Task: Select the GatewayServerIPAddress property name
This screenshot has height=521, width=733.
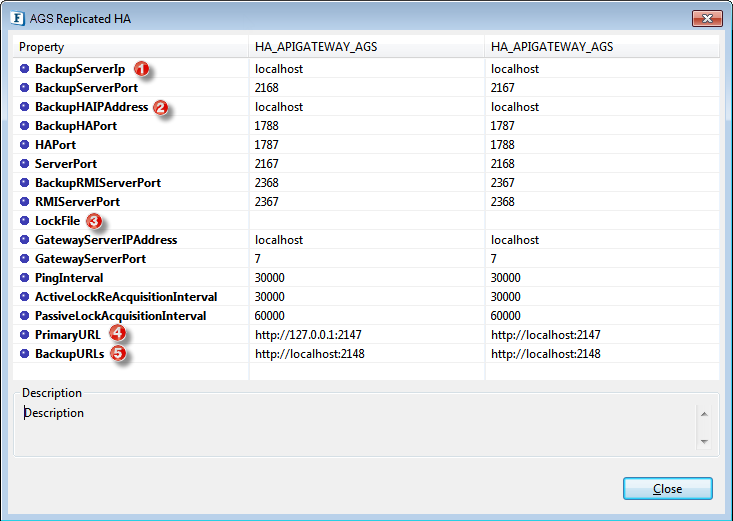Action: pos(106,239)
